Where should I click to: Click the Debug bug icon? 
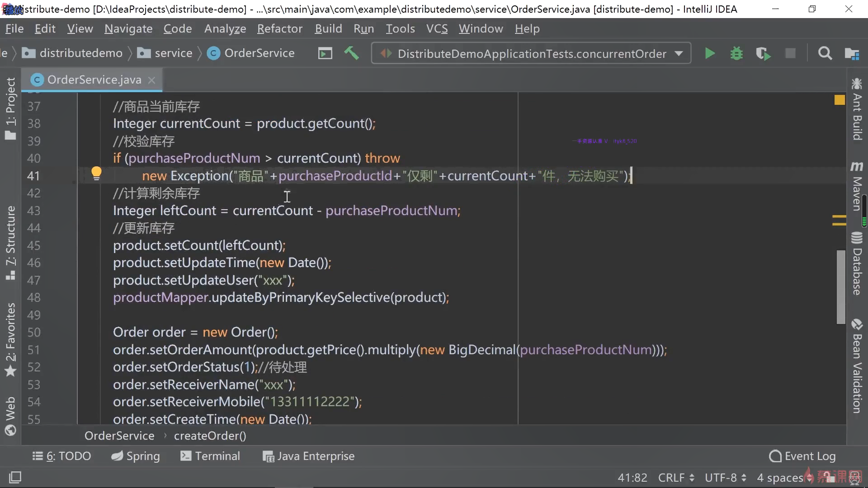[736, 54]
